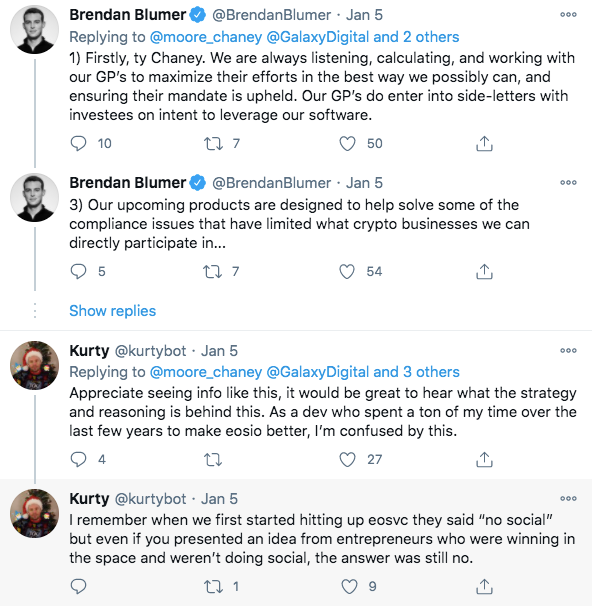Reply to Brendan's side-letters tweet
592x606 pixels.
(78, 143)
